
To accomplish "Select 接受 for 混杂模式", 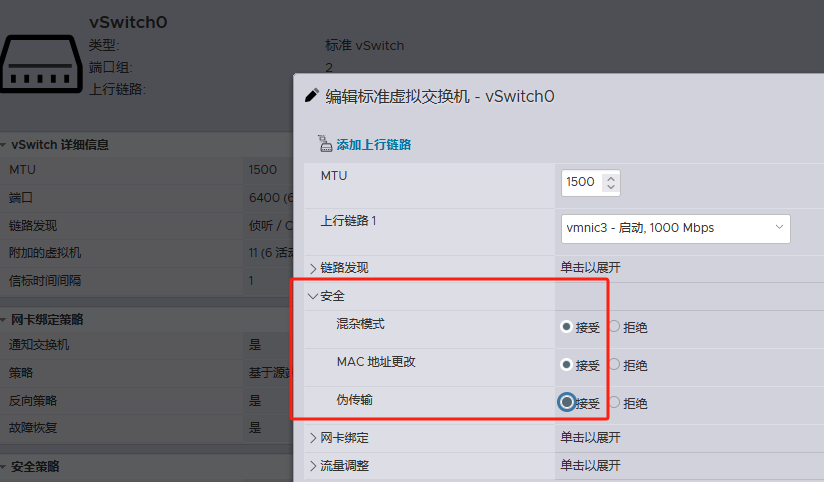I will point(566,327).
